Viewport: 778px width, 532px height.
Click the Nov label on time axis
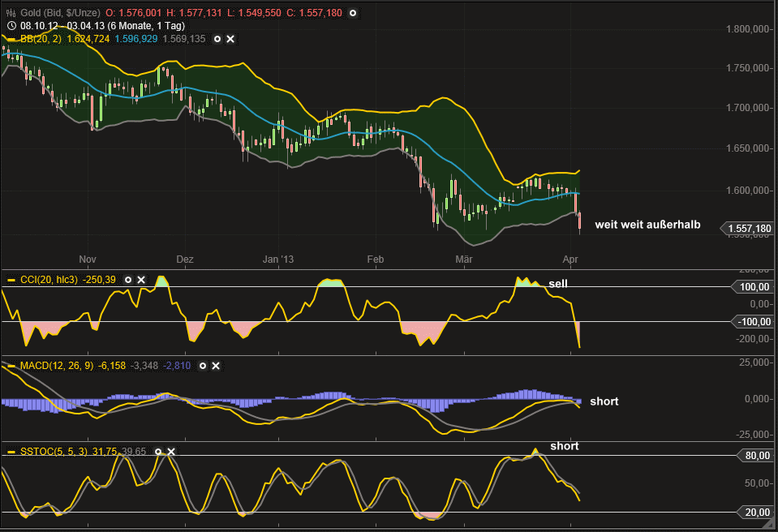tap(88, 260)
